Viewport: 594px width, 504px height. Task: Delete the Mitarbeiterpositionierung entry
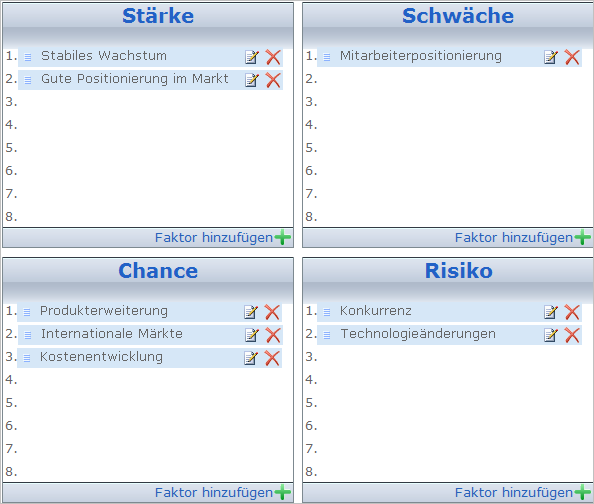(x=572, y=57)
